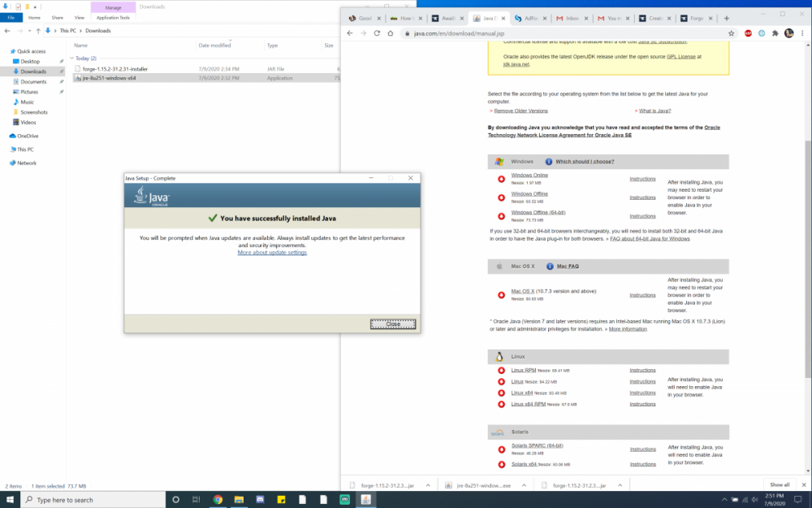
Task: Select Documents in Quick access sidebar
Action: coord(33,81)
